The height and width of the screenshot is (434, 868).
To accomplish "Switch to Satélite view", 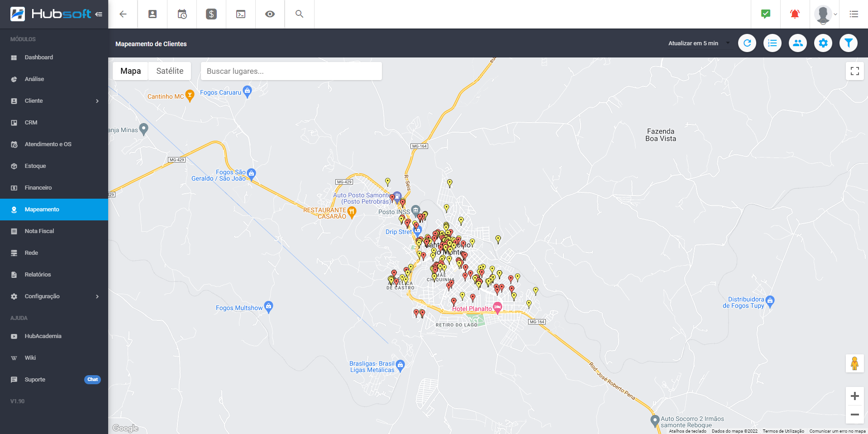I will 170,71.
